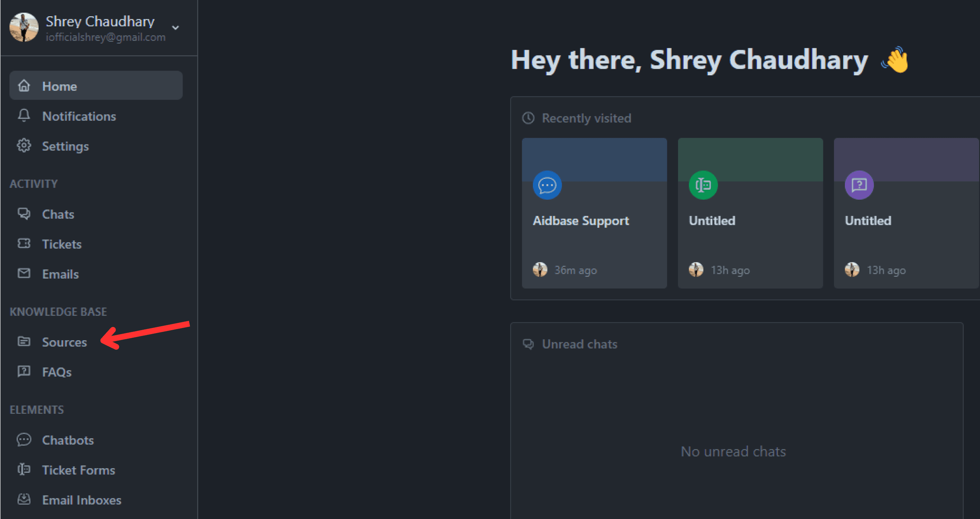Viewport: 980px width, 519px height.
Task: Click the FAQs knowledge base icon
Action: (x=24, y=371)
